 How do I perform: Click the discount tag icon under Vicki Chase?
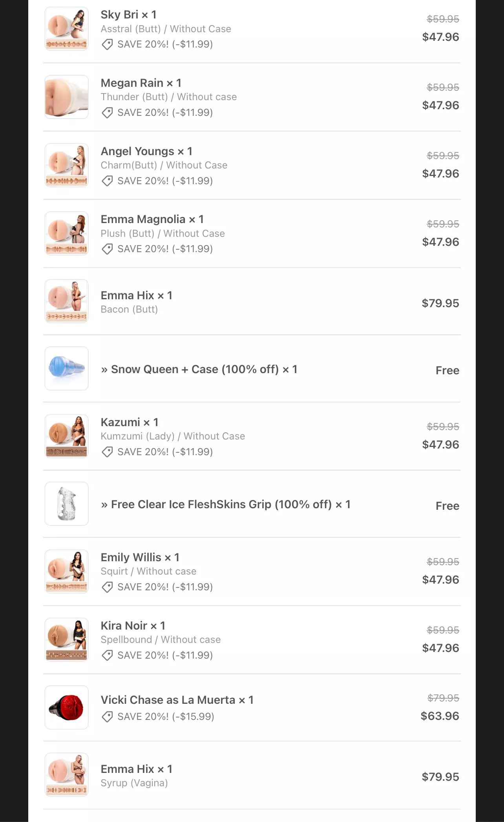(x=107, y=717)
